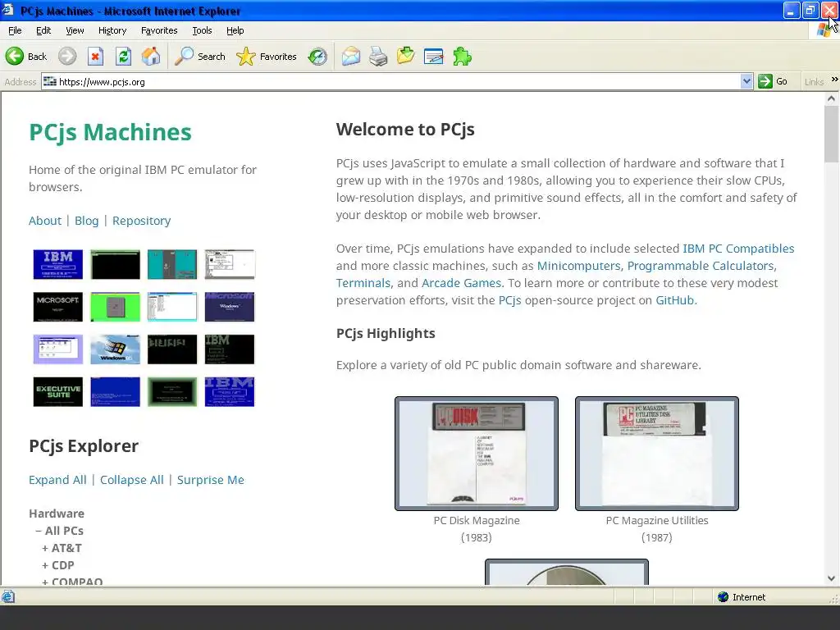Click the Collapse All link
840x630 pixels.
tap(132, 480)
